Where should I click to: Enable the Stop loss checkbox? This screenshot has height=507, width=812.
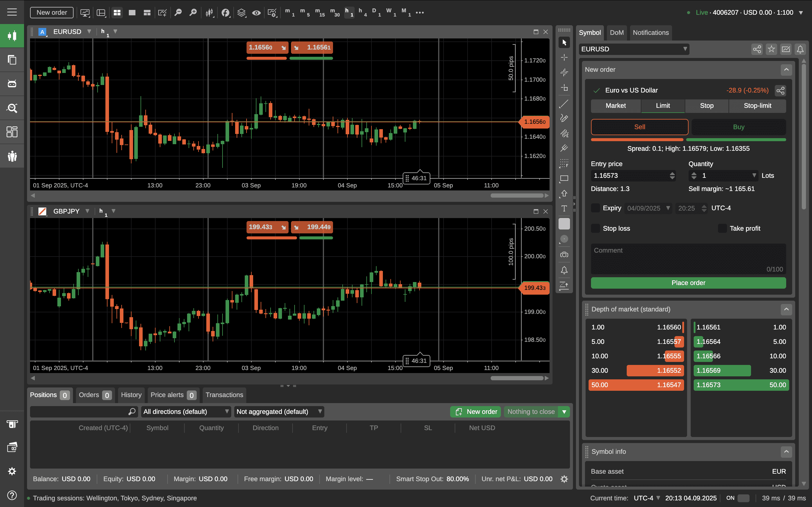pyautogui.click(x=595, y=228)
